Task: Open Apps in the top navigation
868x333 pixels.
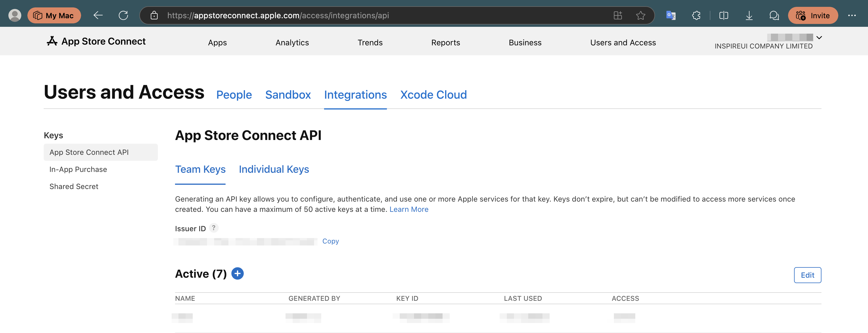Action: pos(217,43)
